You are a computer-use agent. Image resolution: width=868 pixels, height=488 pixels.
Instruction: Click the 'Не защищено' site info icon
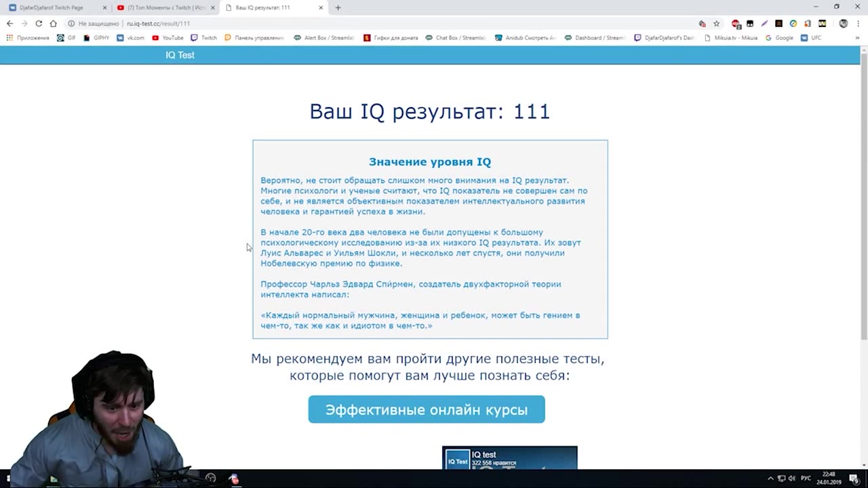point(71,24)
